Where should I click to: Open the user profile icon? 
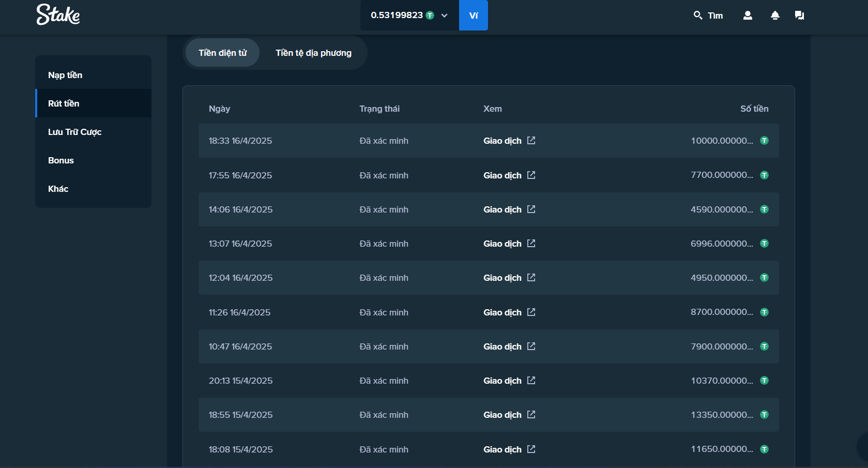tap(748, 16)
